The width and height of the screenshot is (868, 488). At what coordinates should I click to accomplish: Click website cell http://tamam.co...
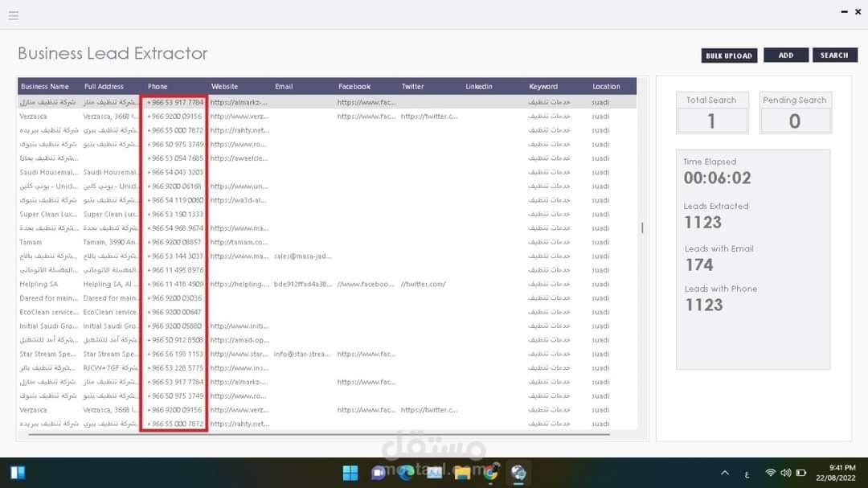point(240,242)
